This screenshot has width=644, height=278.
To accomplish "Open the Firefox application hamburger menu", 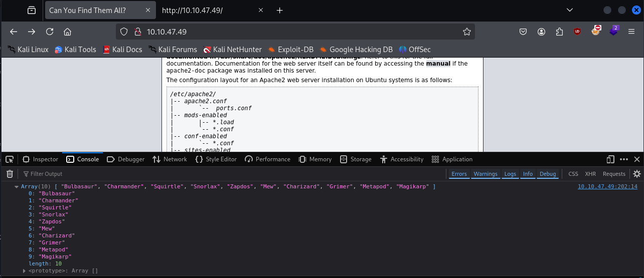I will (x=631, y=32).
